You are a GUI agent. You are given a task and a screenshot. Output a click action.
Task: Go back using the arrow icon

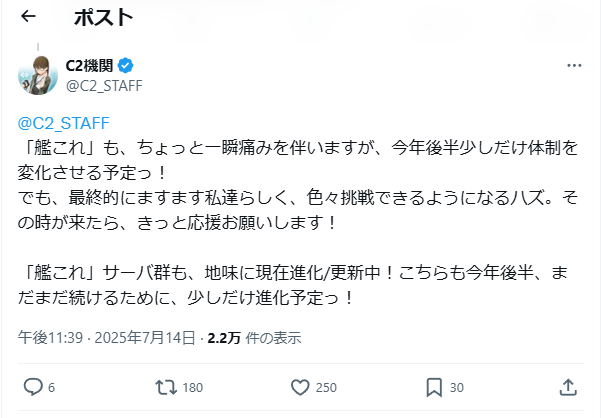point(28,17)
